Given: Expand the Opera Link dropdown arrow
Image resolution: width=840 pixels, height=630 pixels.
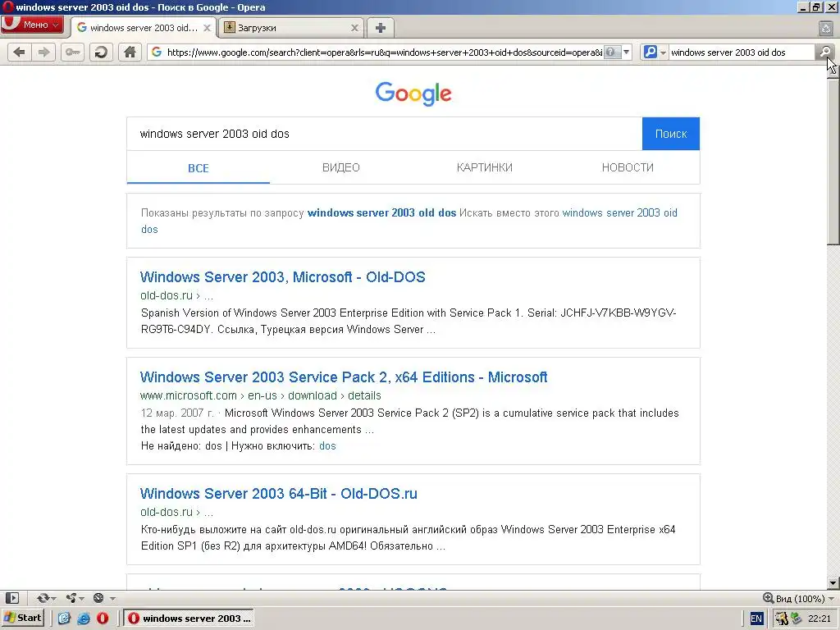Looking at the screenshot, I should [53, 598].
